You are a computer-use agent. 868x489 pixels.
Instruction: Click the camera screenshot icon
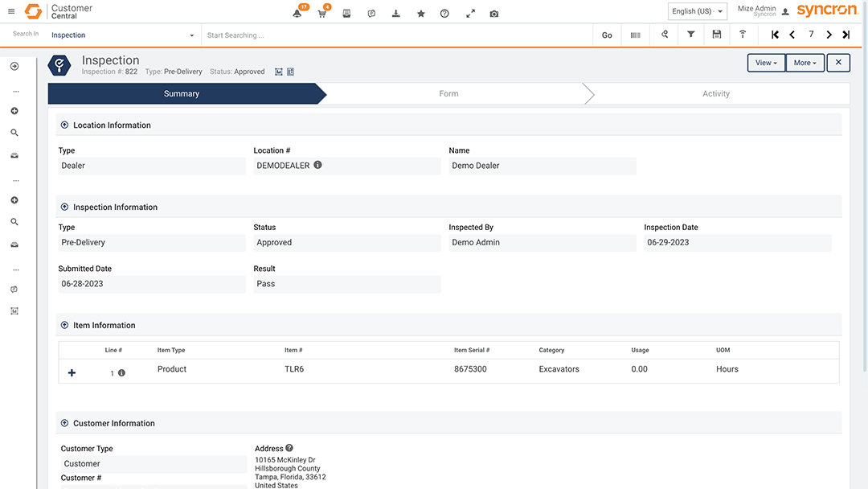click(x=494, y=14)
